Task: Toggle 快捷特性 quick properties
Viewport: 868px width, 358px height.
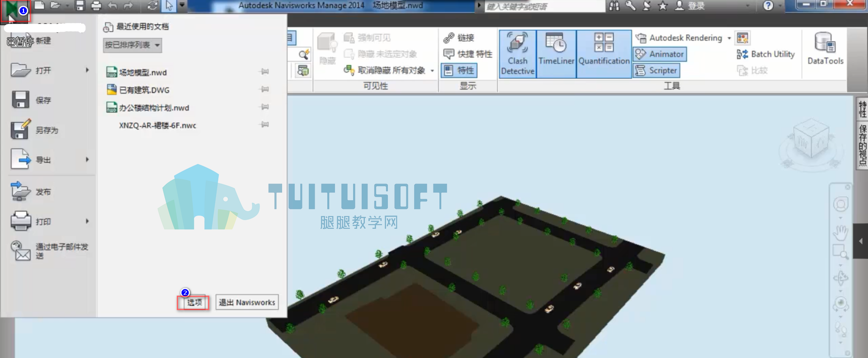Action: [468, 54]
